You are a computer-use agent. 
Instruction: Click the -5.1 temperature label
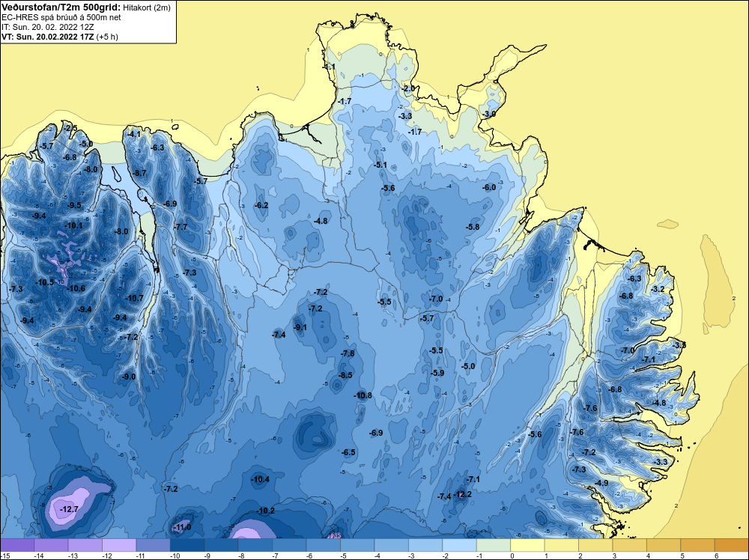(380, 165)
